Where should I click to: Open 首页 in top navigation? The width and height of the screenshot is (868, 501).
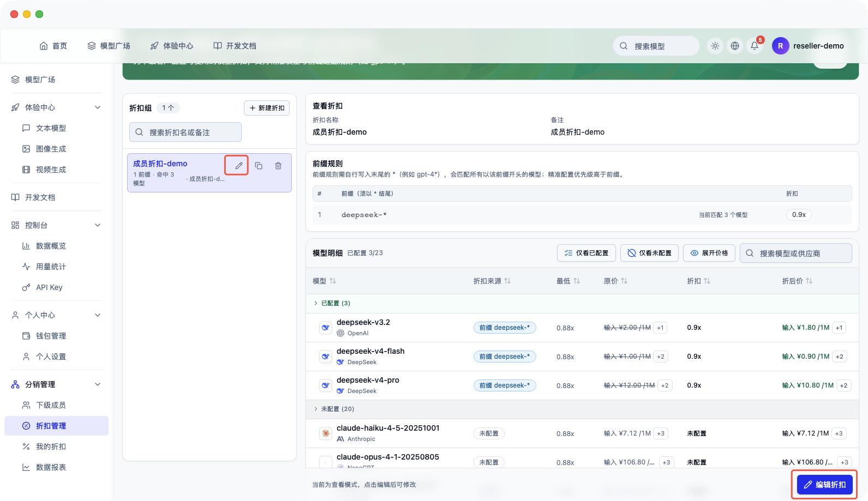point(53,46)
